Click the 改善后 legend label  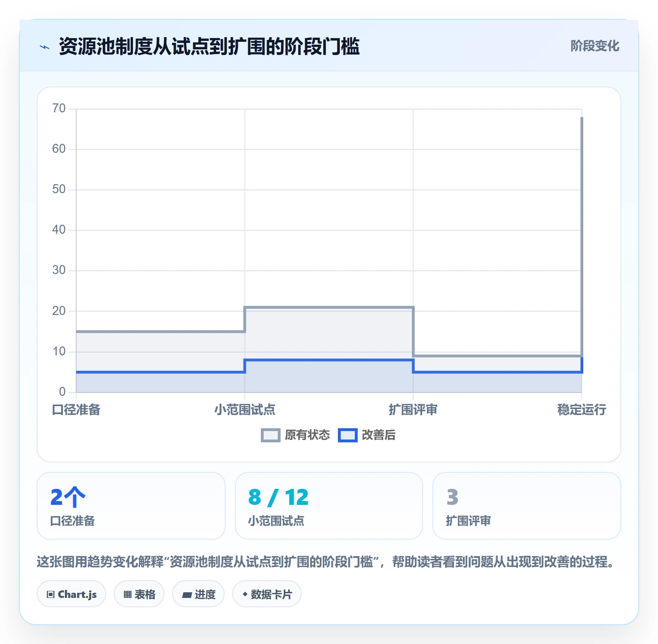pos(379,435)
